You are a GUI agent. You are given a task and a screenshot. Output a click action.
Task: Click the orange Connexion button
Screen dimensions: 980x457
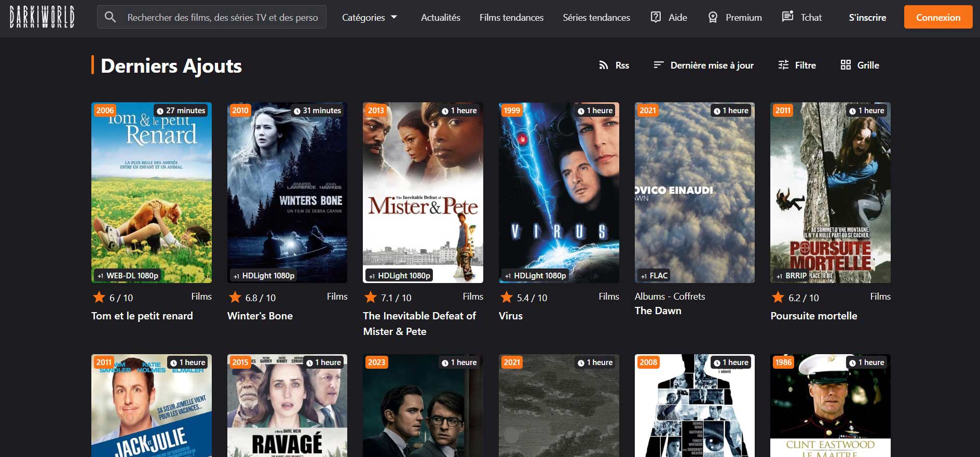[x=938, y=17]
